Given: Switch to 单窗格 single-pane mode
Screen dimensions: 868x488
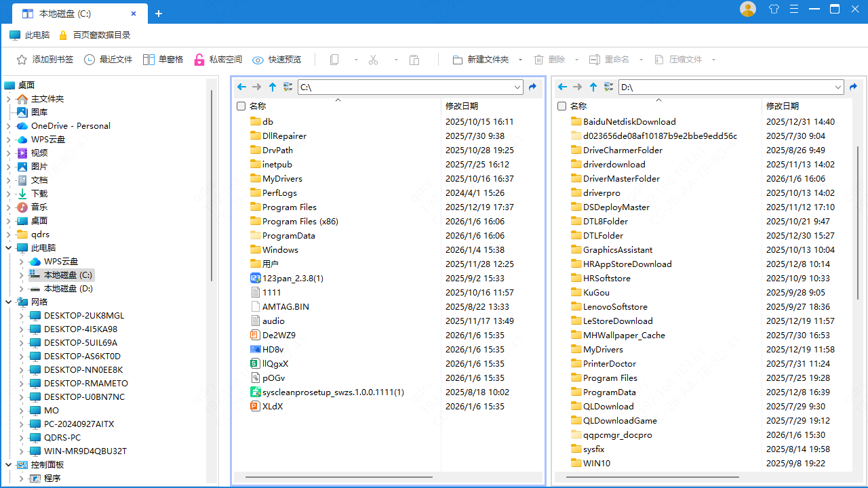Looking at the screenshot, I should point(163,60).
